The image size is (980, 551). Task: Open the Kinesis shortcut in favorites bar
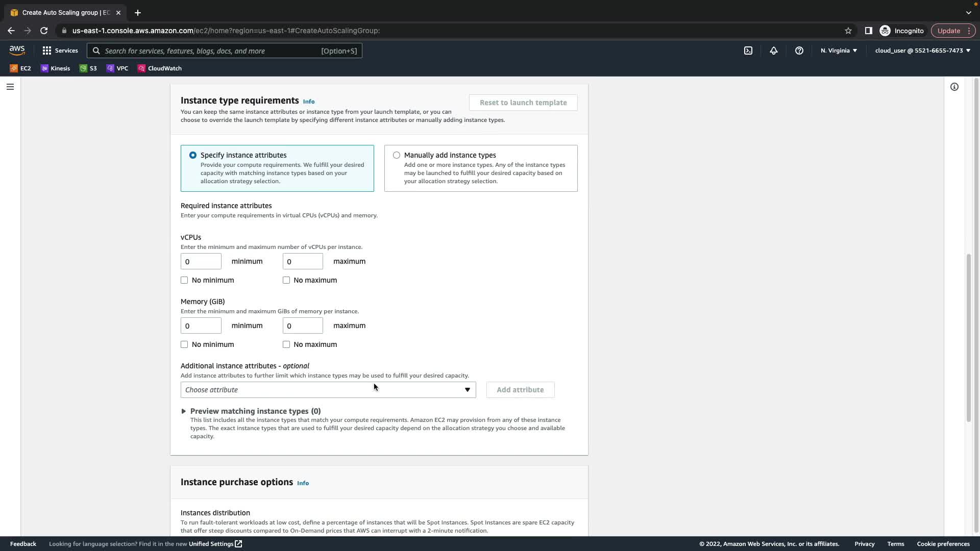click(55, 68)
